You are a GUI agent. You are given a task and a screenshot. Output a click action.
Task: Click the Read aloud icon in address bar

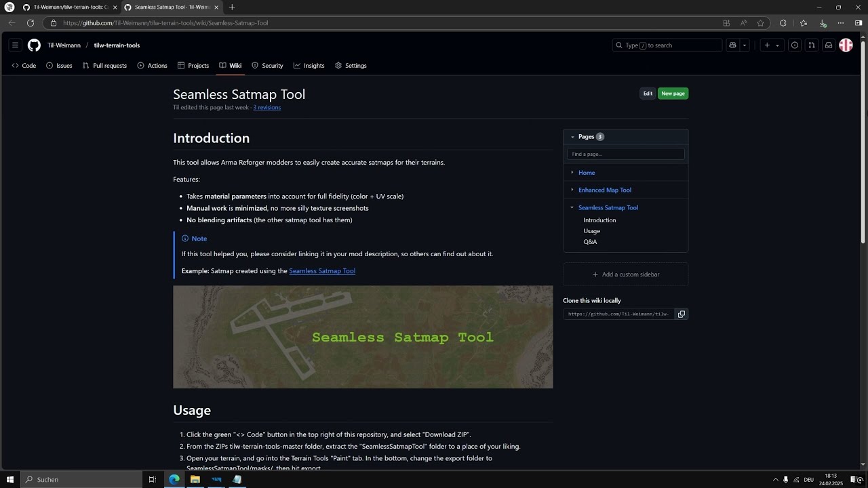(743, 23)
